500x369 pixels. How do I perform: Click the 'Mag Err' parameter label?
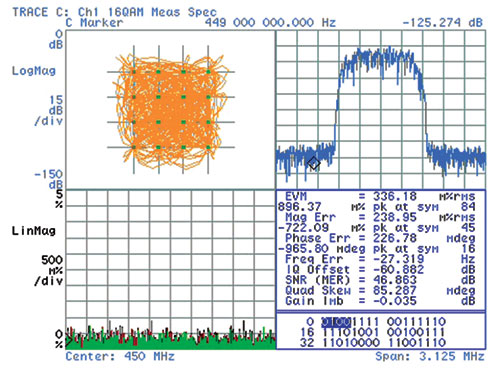(311, 217)
